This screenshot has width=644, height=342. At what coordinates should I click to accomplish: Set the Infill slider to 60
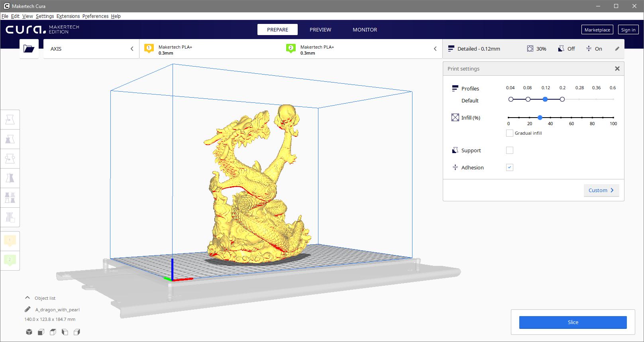click(571, 118)
